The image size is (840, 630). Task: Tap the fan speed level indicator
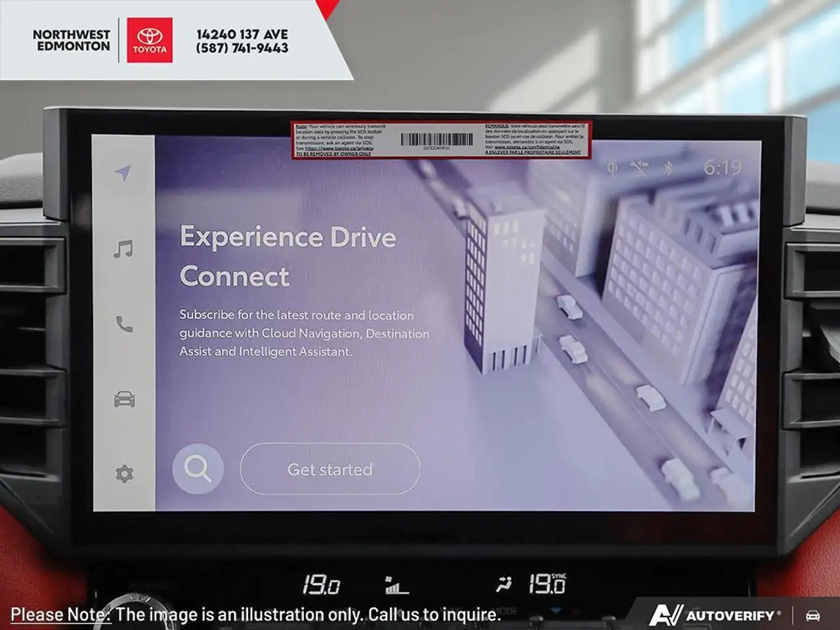point(396,584)
